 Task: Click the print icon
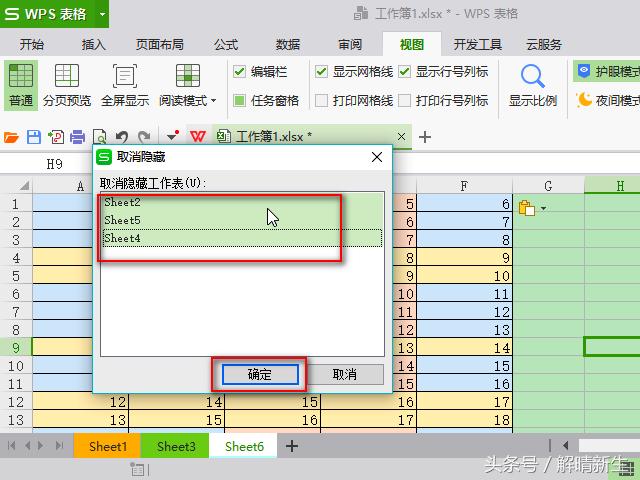(x=78, y=137)
